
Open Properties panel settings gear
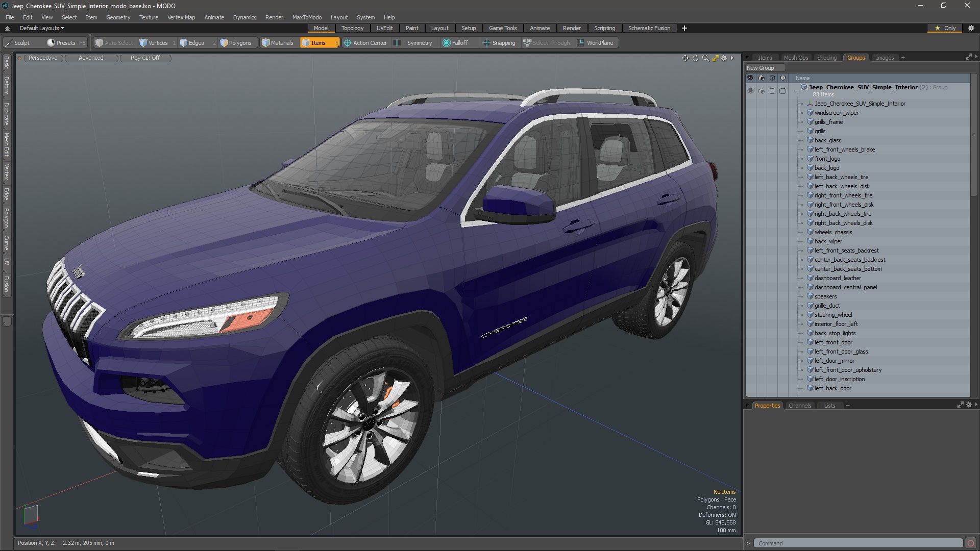(x=968, y=405)
